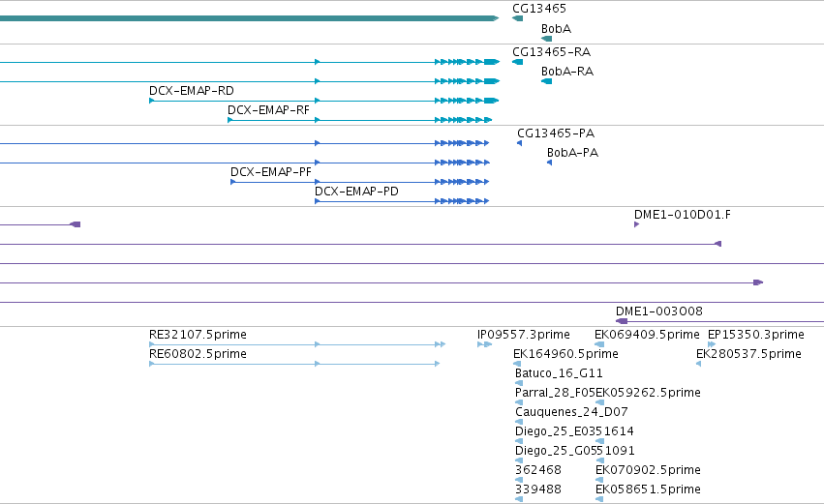Click the CG13465-PA protein arrow glyph

click(520, 143)
